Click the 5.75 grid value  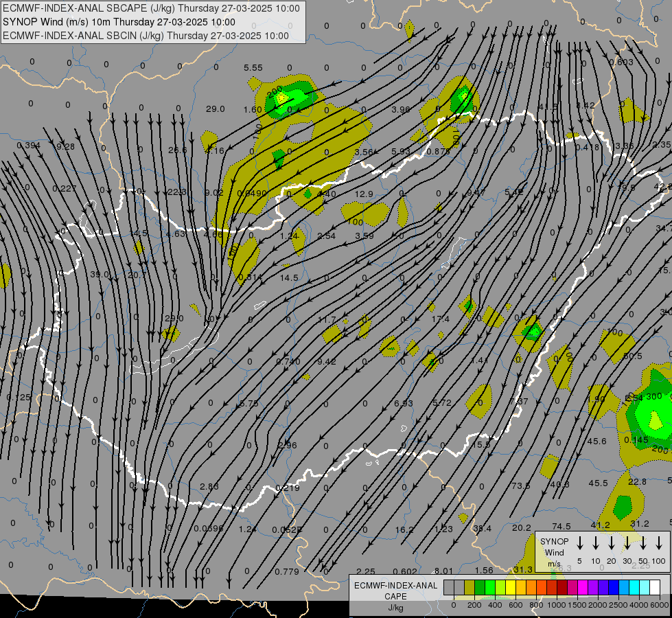point(249,404)
